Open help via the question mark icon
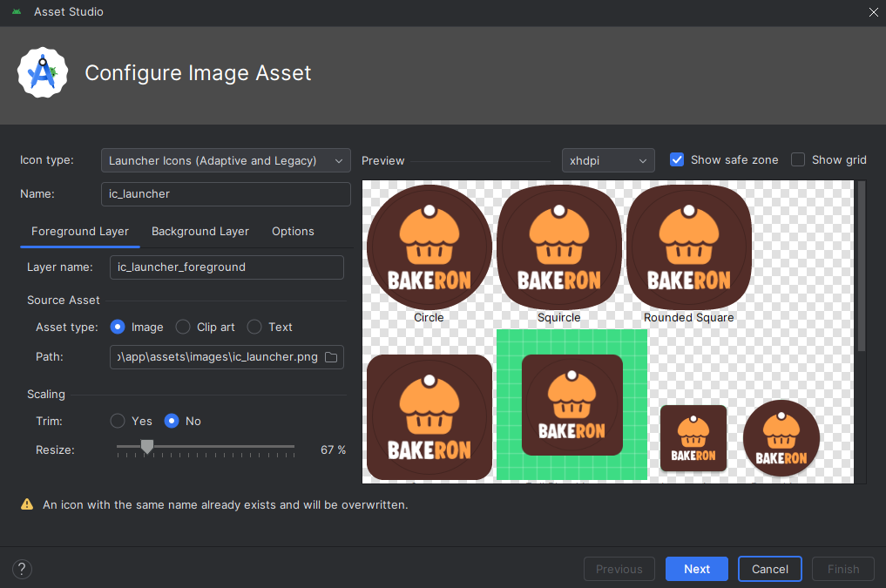This screenshot has height=588, width=886. pyautogui.click(x=22, y=569)
